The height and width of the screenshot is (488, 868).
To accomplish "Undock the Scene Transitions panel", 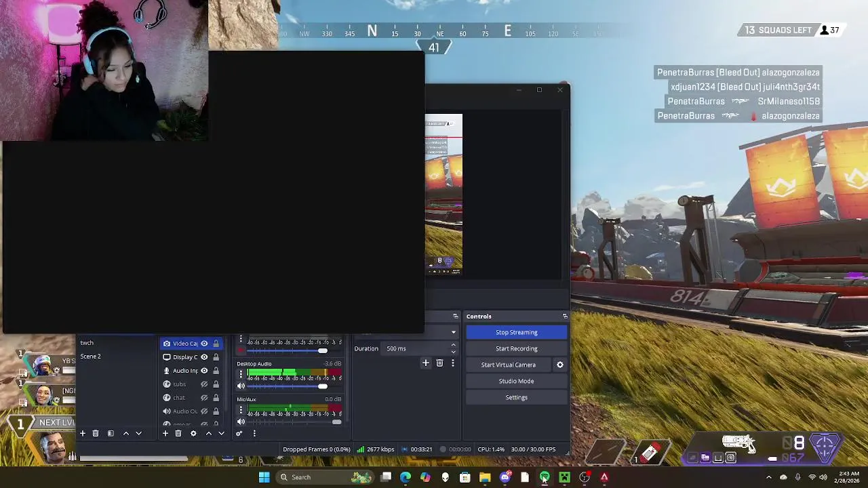I will click(456, 317).
